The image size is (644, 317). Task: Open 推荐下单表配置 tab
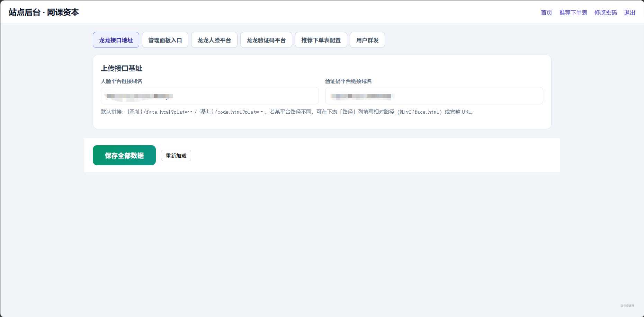click(321, 40)
